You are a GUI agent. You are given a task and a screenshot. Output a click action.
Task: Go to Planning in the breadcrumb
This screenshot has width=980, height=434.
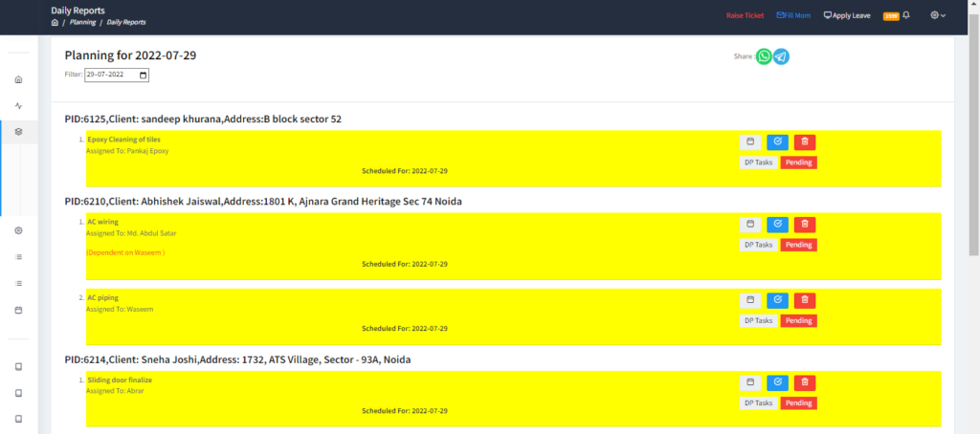[x=82, y=22]
